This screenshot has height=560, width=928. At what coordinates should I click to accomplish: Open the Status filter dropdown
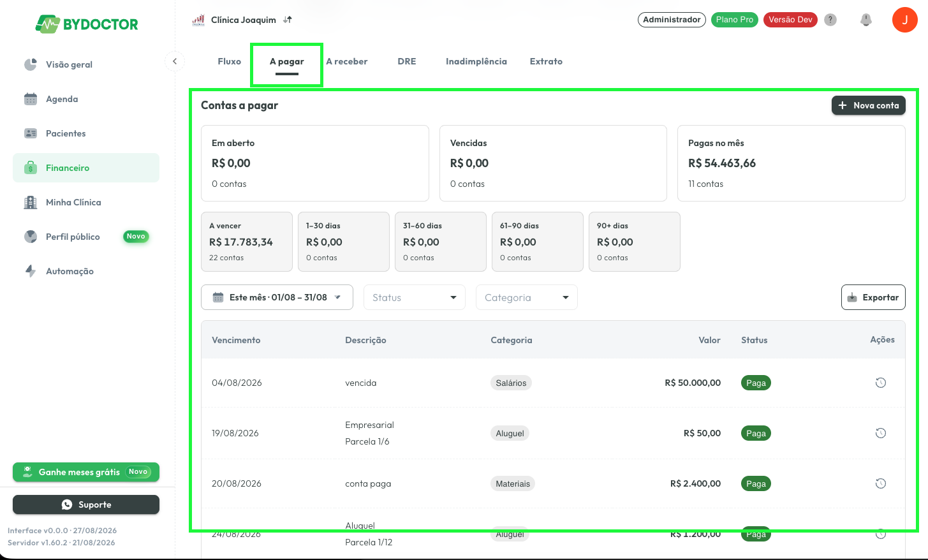415,297
